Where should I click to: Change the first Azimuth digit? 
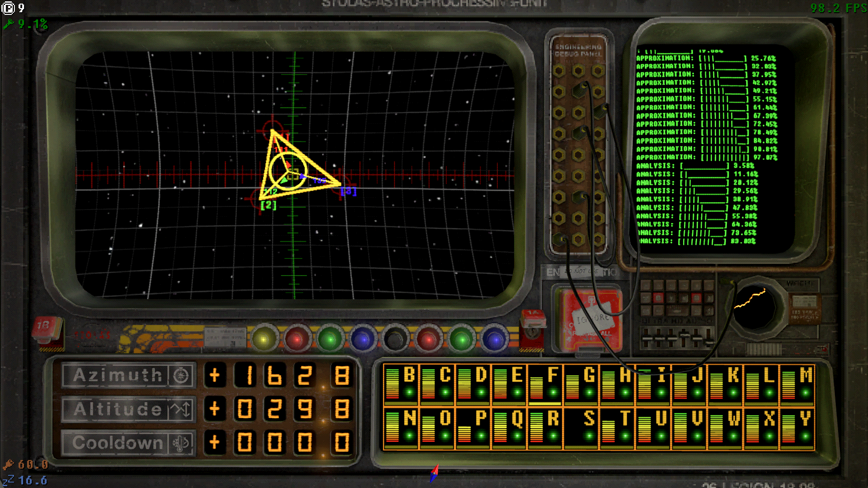coord(245,375)
